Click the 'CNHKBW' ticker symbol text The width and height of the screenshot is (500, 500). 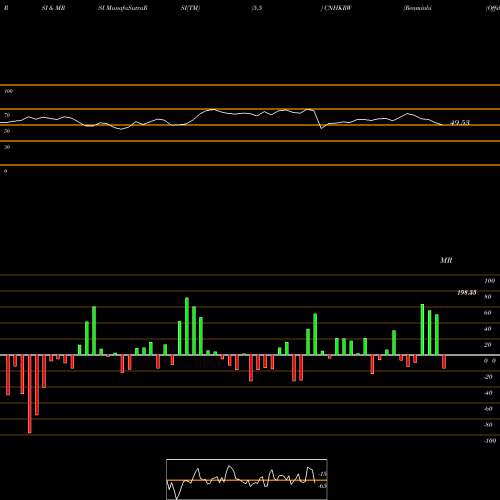pyautogui.click(x=338, y=8)
